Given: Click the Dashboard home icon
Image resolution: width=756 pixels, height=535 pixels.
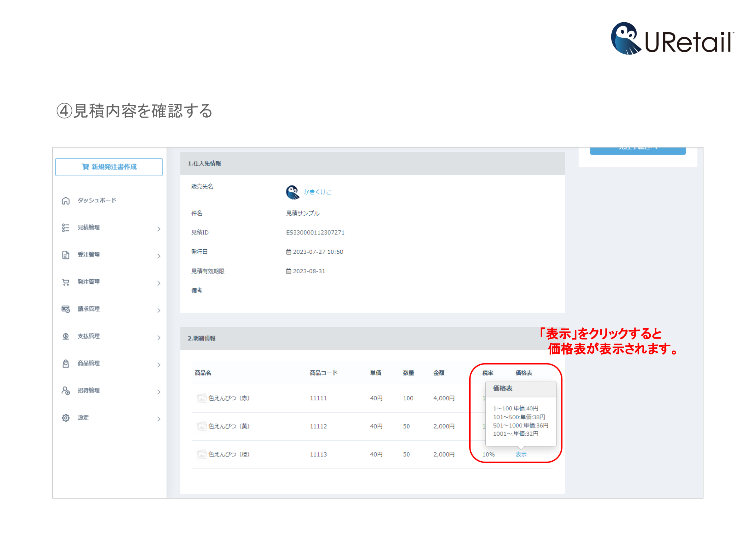Looking at the screenshot, I should [66, 201].
